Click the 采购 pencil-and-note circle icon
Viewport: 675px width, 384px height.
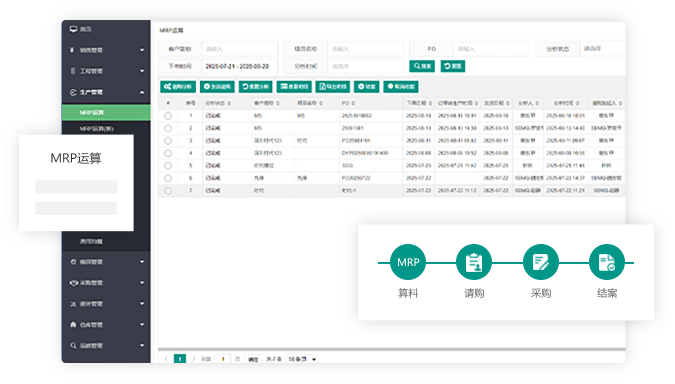(x=541, y=262)
